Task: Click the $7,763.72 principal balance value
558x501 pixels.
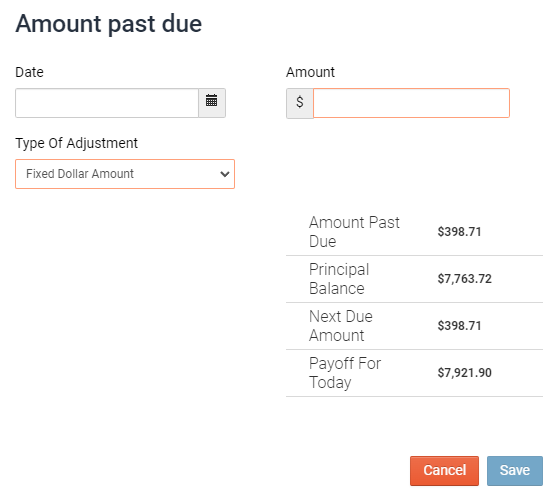Action: (x=464, y=279)
